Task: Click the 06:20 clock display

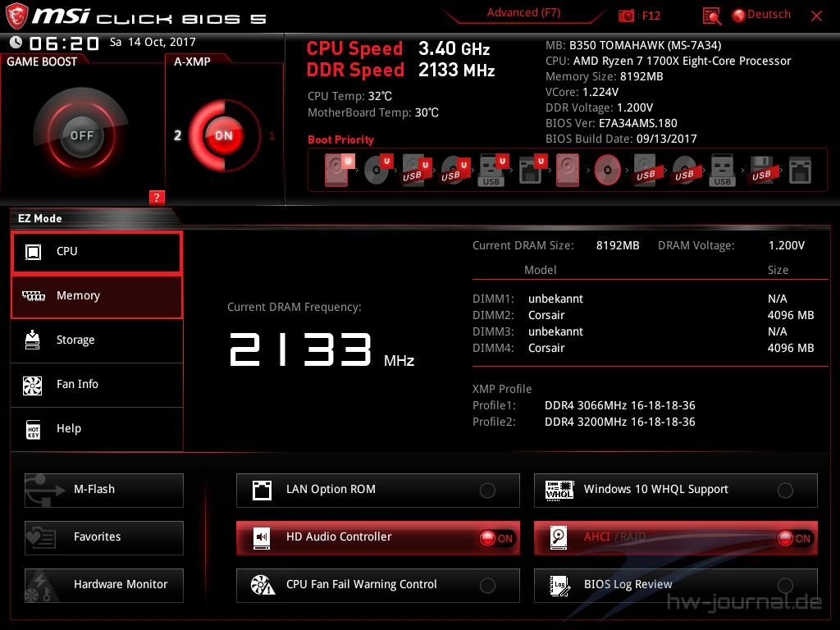Action: point(64,43)
